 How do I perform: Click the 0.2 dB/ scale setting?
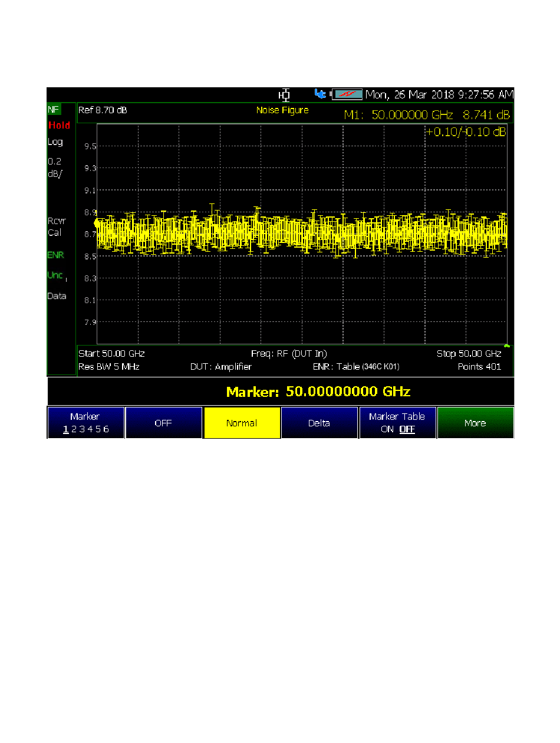(x=54, y=167)
